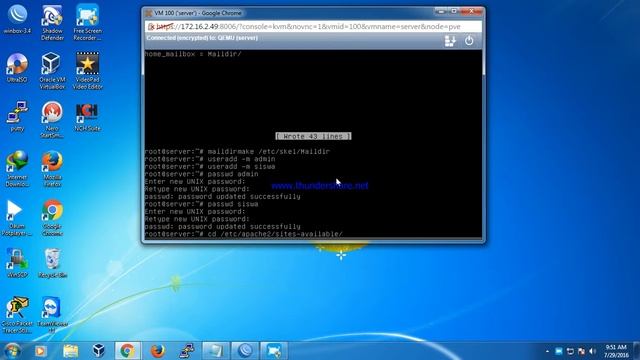Viewport: 640px width, 360px height.
Task: Open Free Screen Recorder desktop icon
Action: pyautogui.click(x=87, y=22)
